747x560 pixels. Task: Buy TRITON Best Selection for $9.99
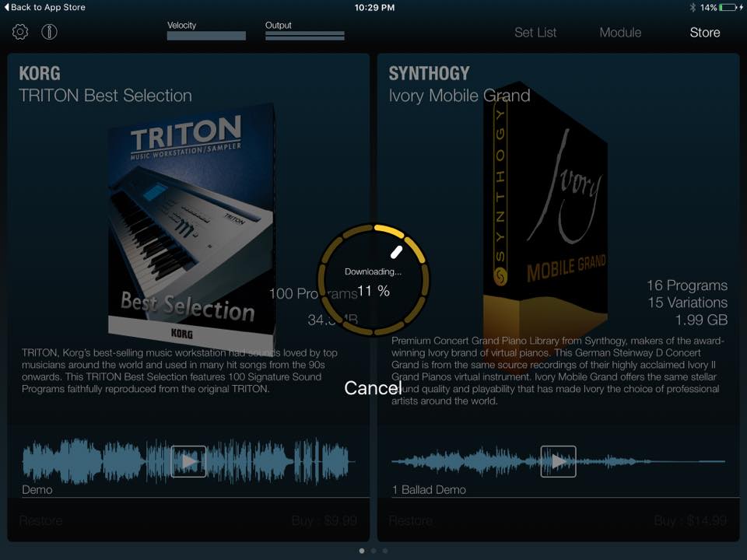coord(323,521)
